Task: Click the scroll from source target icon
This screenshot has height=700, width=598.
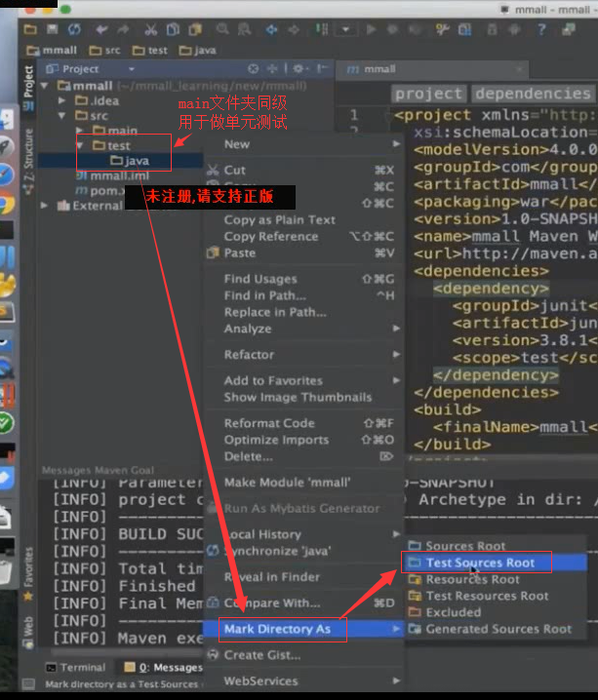Action: [x=254, y=69]
